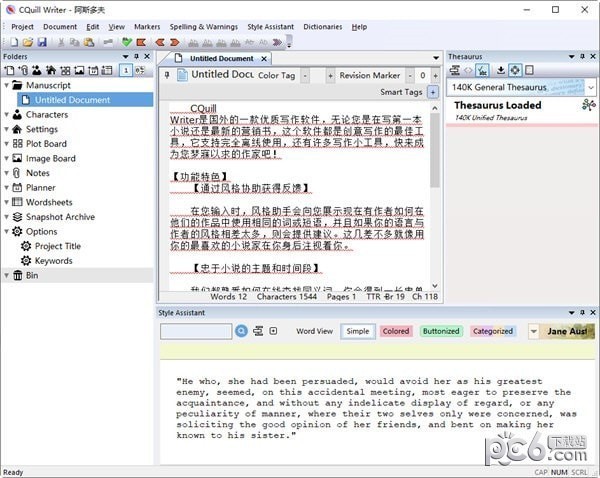Add a Smart Tag with the plus button

[433, 92]
